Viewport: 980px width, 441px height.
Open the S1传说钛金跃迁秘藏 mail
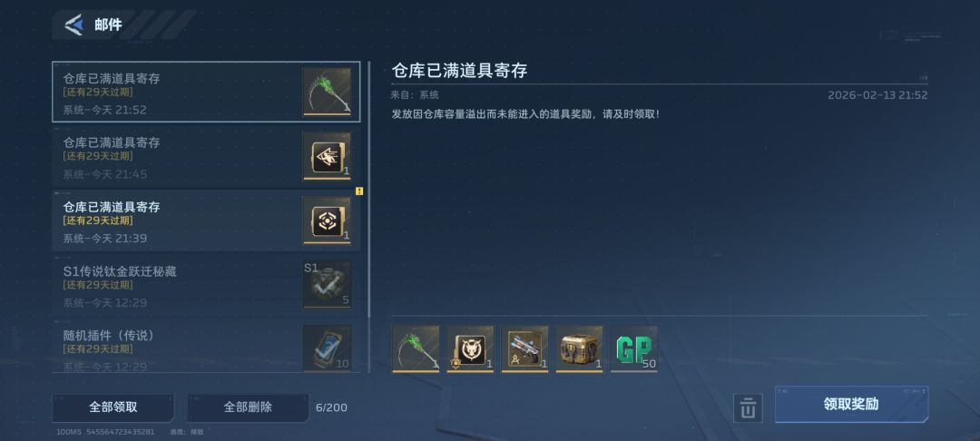(206, 285)
